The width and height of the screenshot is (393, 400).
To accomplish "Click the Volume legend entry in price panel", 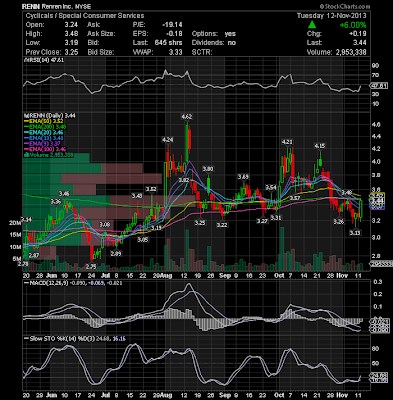I will 50,155.
